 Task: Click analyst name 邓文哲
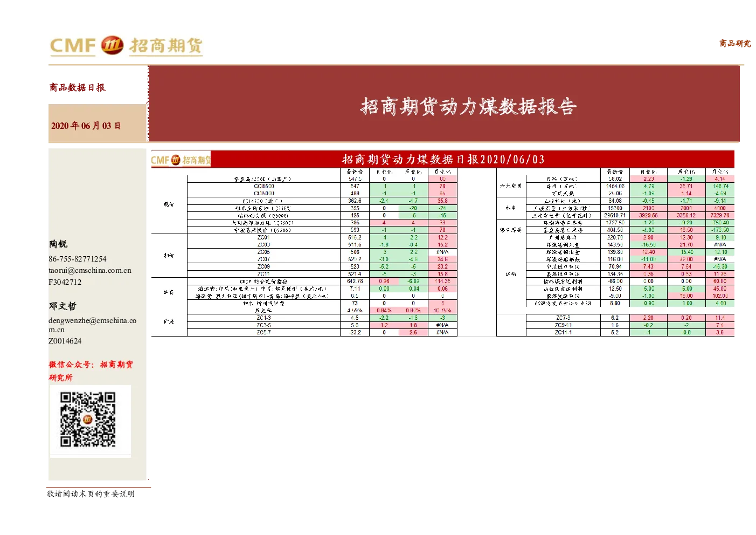tap(63, 306)
